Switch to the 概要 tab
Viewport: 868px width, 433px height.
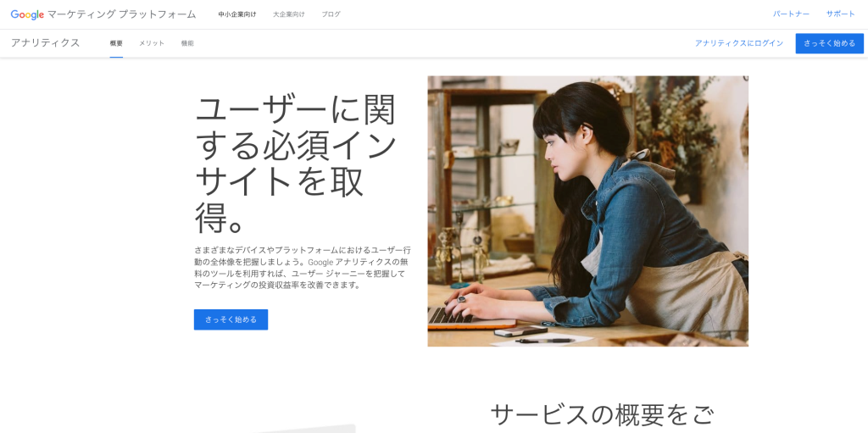[x=116, y=43]
